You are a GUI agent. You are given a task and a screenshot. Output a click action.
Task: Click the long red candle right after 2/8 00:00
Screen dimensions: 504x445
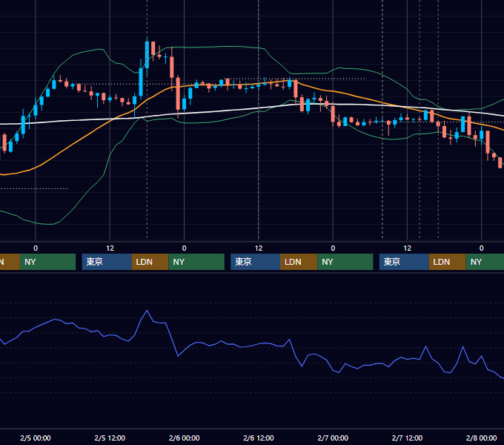488,142
